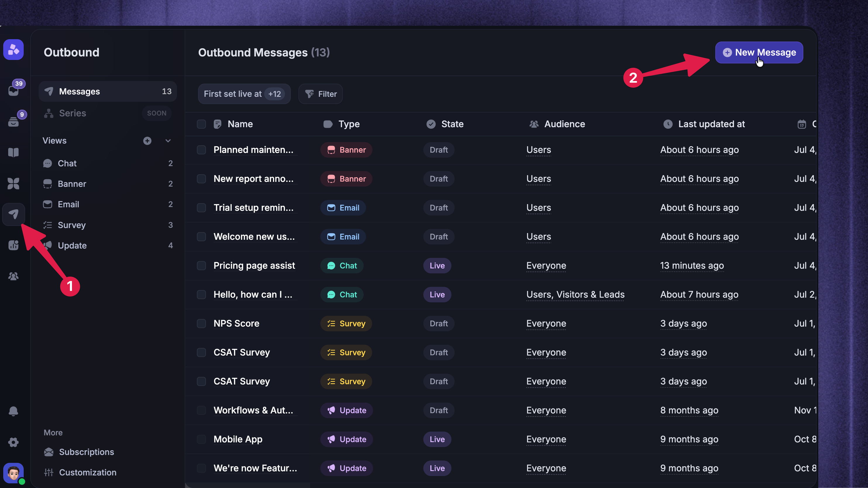Sort by the State column header
Screen dimensions: 868x488
pos(445,124)
